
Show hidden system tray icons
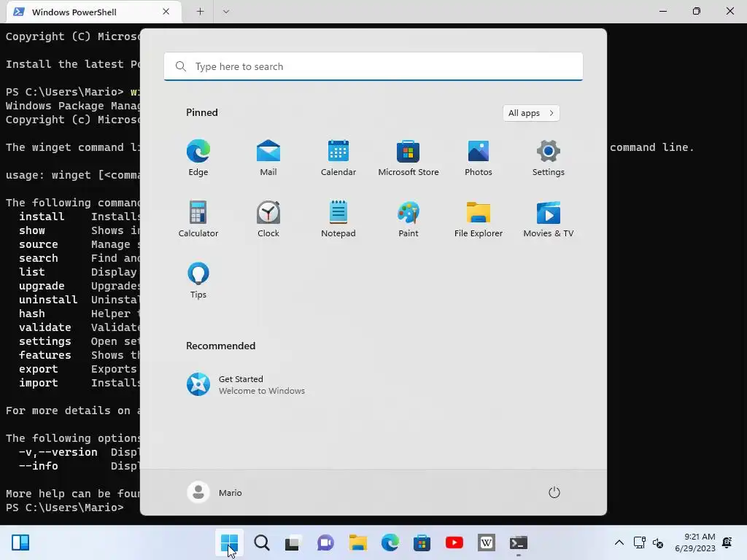[x=619, y=542]
